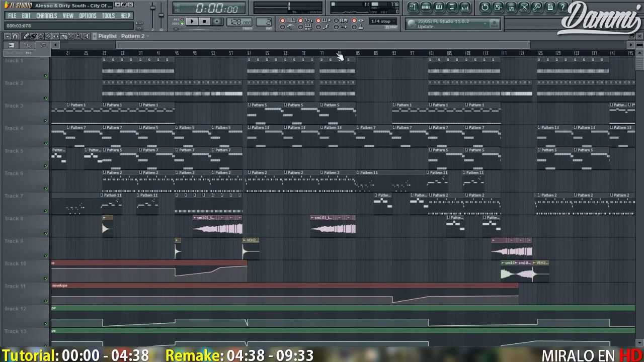Viewport: 644px width, 362px height.
Task: Click the tempo display showing 128
Action: [x=239, y=22]
